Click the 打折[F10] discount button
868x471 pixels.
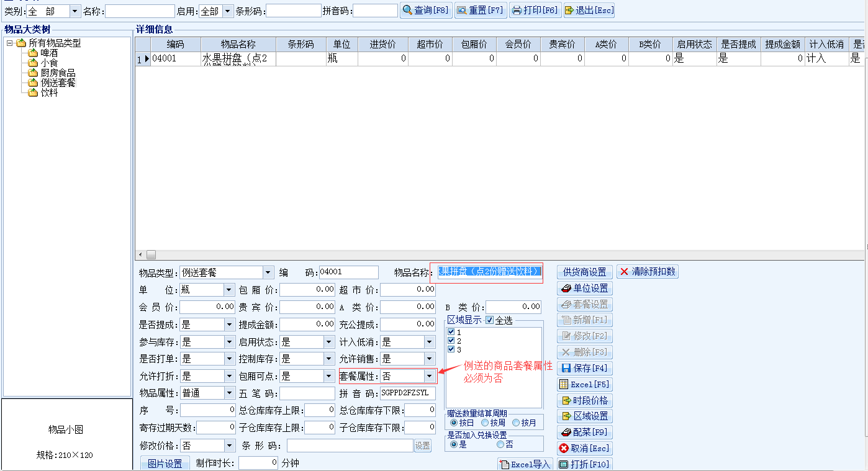(x=585, y=464)
